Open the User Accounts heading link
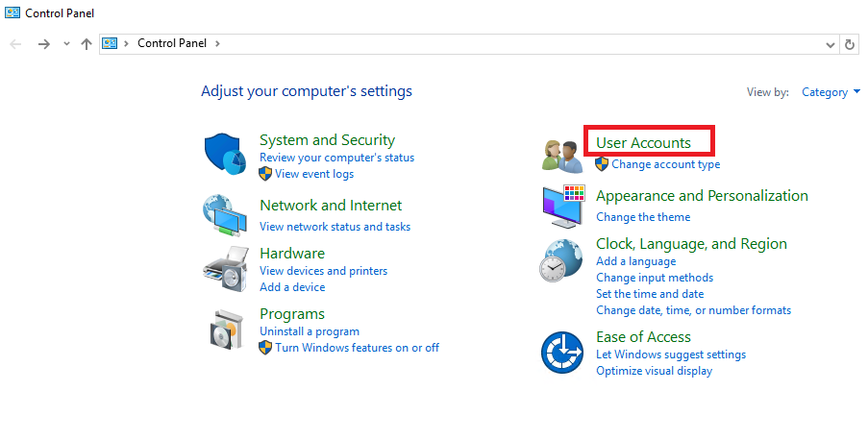 click(643, 143)
